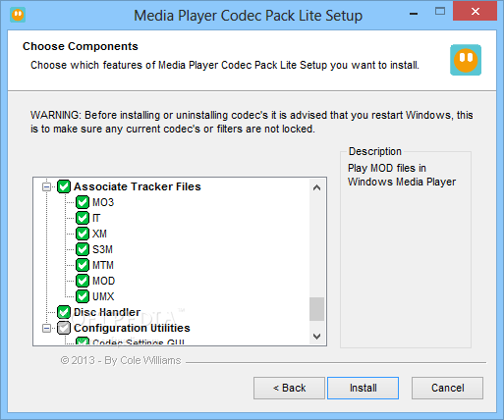Image resolution: width=504 pixels, height=420 pixels.
Task: Disable the S3M checkbox
Action: coord(83,249)
